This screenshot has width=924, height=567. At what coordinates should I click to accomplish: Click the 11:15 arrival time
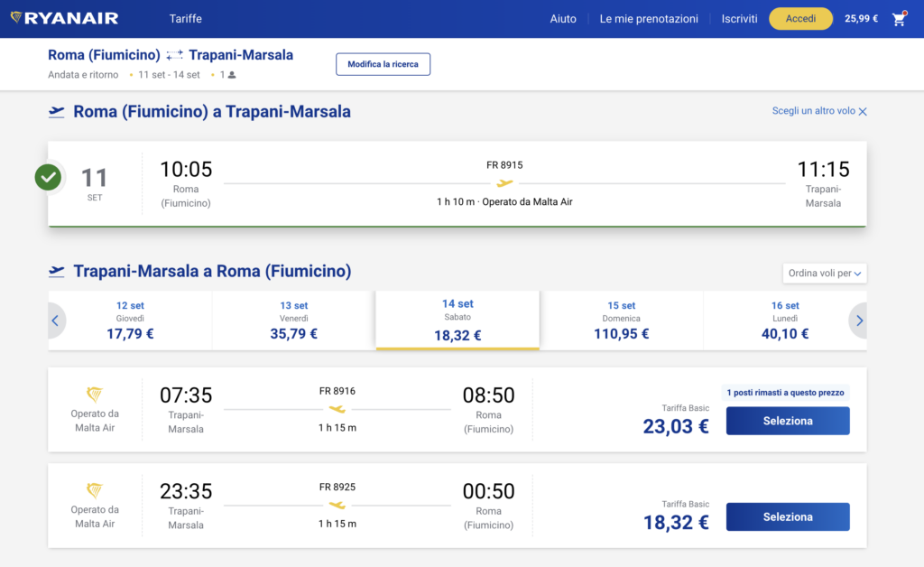click(823, 169)
